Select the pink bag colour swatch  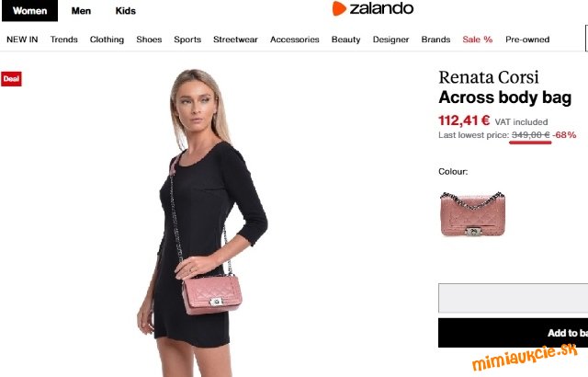(472, 214)
